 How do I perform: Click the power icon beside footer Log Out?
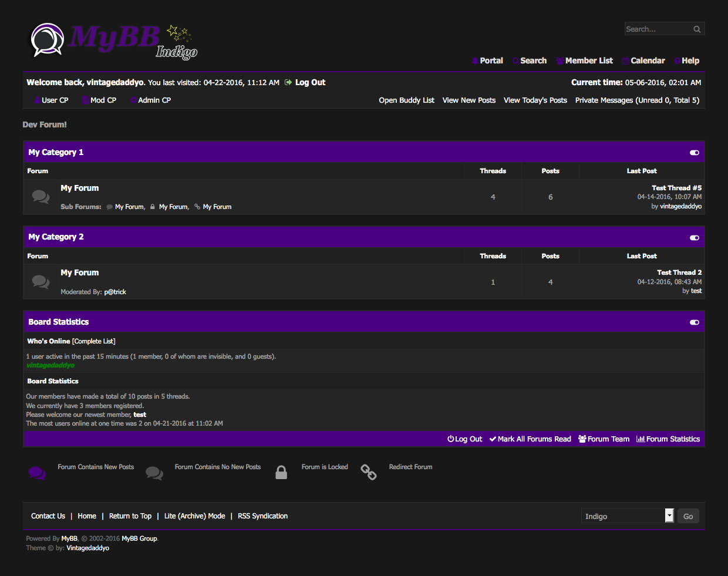(451, 439)
